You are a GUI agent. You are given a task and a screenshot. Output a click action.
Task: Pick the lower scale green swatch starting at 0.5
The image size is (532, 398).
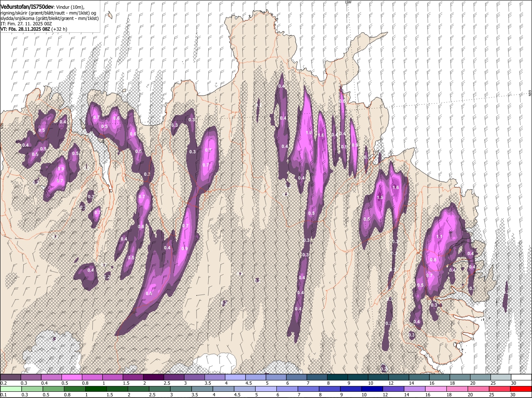[54, 389]
